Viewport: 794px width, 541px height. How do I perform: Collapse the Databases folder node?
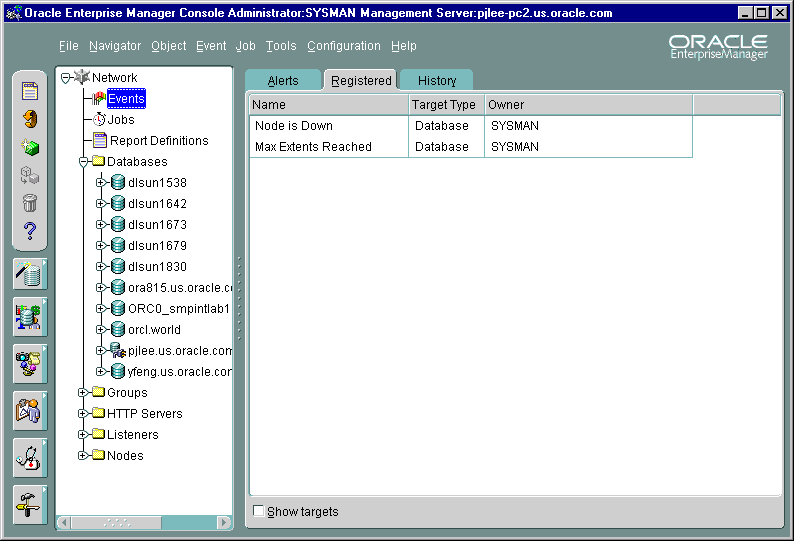[84, 162]
